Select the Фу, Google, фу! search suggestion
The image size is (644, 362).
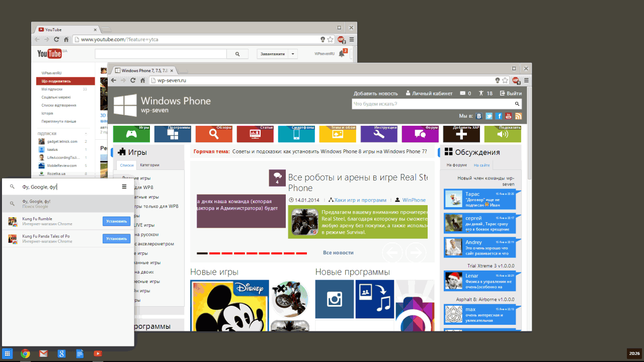coord(68,204)
